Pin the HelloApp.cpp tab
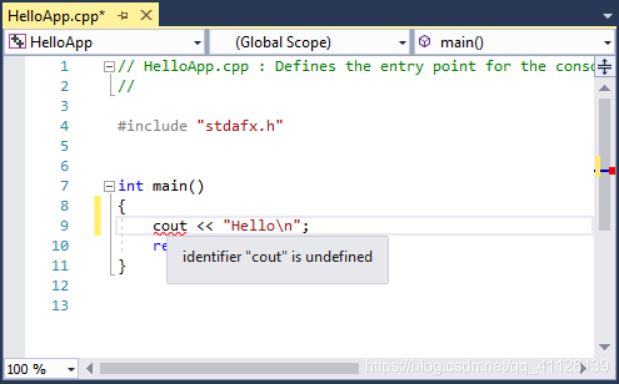 point(123,16)
